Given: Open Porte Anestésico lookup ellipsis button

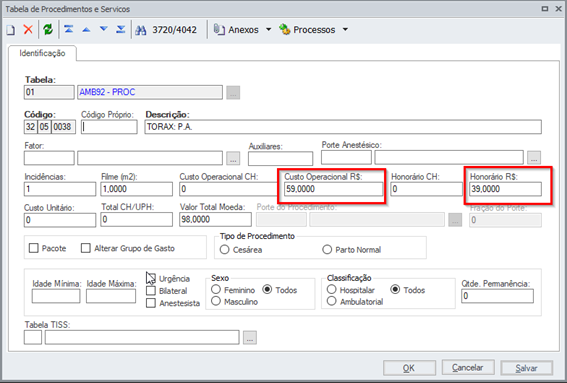Looking at the screenshot, I should click(534, 158).
